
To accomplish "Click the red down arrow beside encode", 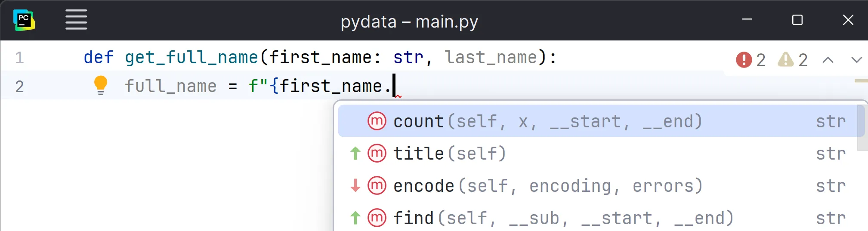I will [355, 186].
